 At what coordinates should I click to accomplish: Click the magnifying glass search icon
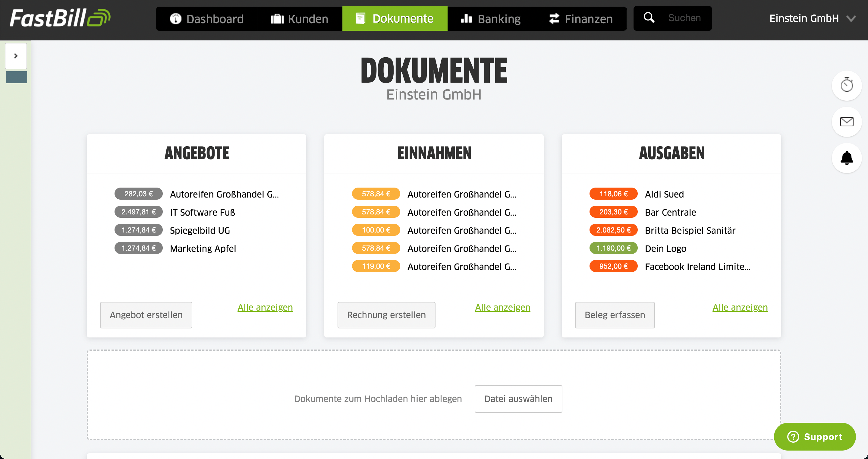click(649, 18)
